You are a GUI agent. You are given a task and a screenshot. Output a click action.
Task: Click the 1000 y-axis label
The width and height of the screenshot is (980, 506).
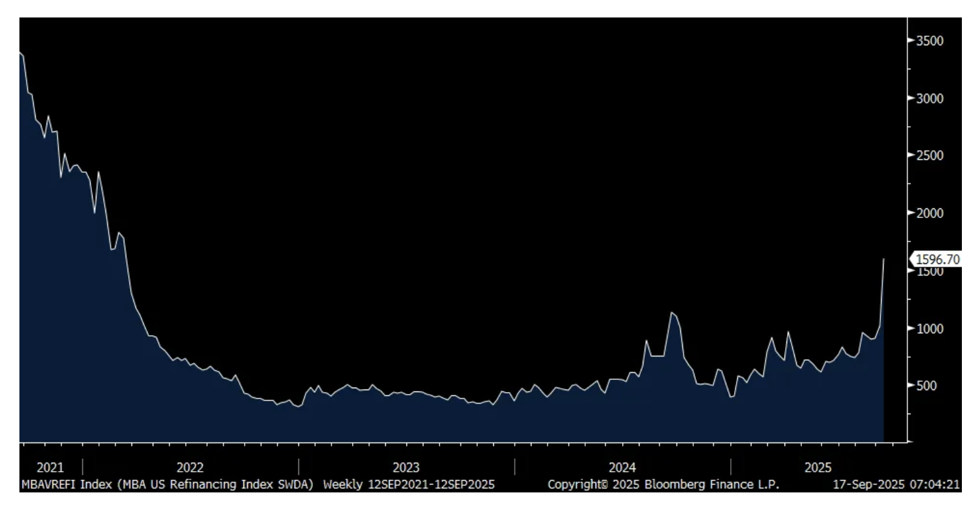point(929,329)
